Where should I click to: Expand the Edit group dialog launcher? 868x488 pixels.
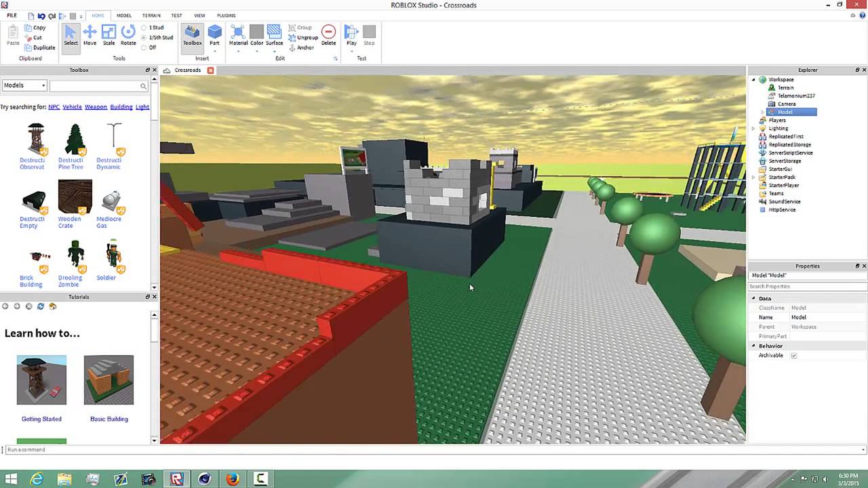pos(335,59)
